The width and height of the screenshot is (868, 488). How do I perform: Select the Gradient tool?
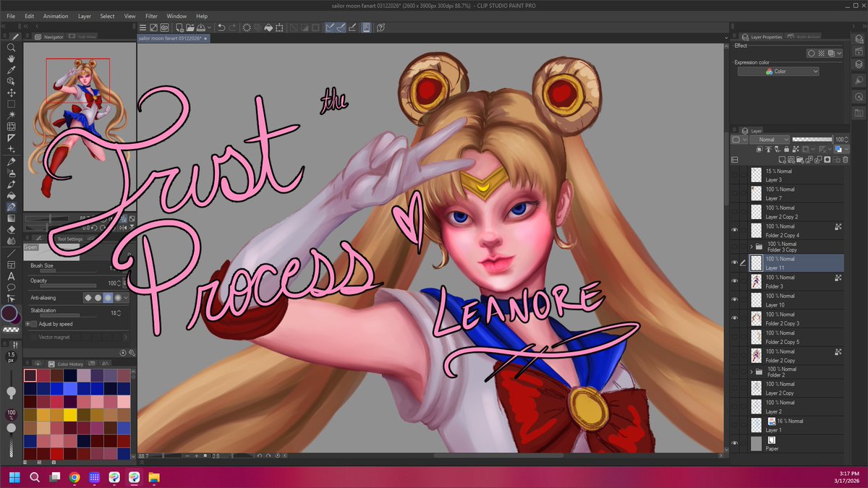point(11,218)
